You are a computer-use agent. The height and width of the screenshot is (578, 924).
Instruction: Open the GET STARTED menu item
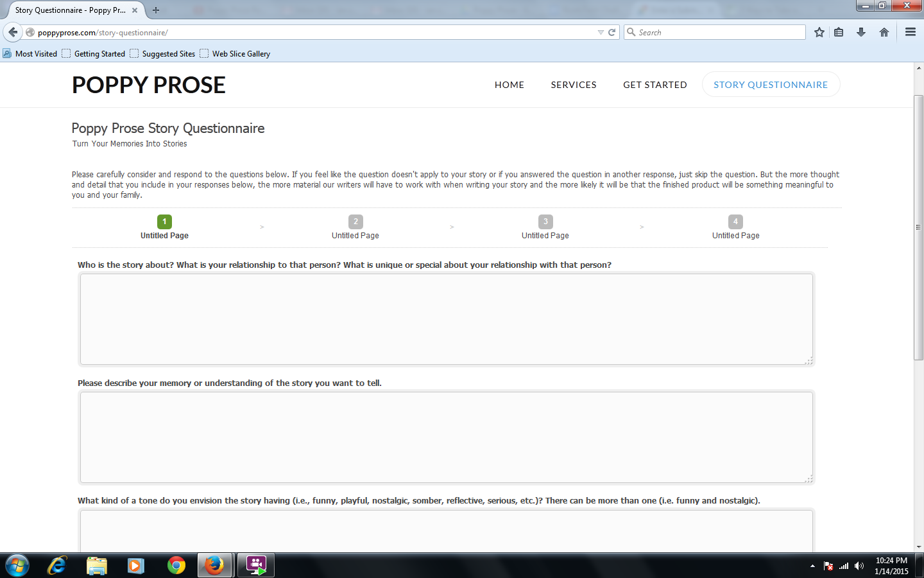point(655,85)
